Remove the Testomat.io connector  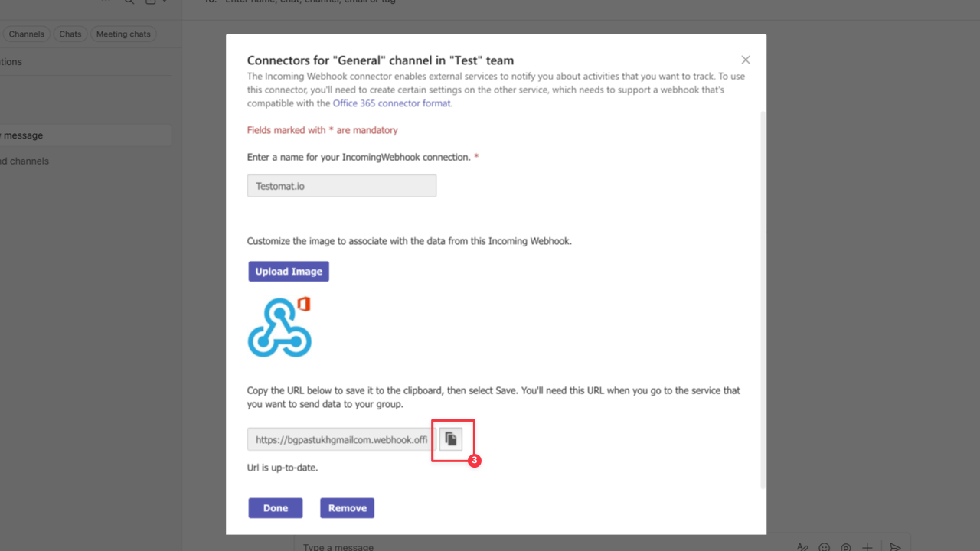pyautogui.click(x=347, y=507)
